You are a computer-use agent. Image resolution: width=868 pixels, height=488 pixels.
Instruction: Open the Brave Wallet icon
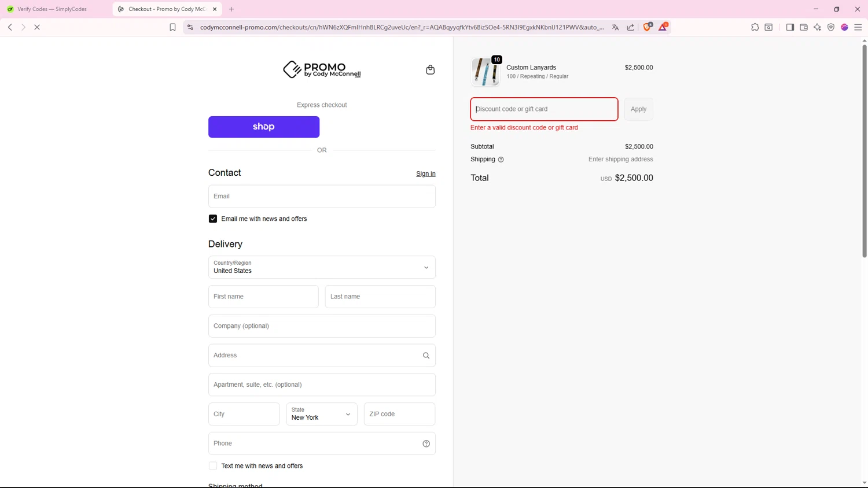(x=804, y=27)
